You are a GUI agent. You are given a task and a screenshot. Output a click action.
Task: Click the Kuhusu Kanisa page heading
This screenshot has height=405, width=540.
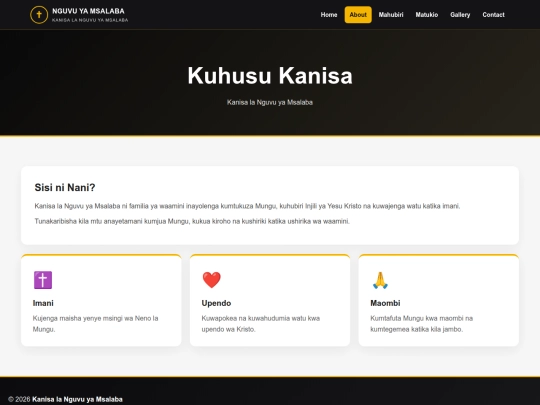pos(270,75)
